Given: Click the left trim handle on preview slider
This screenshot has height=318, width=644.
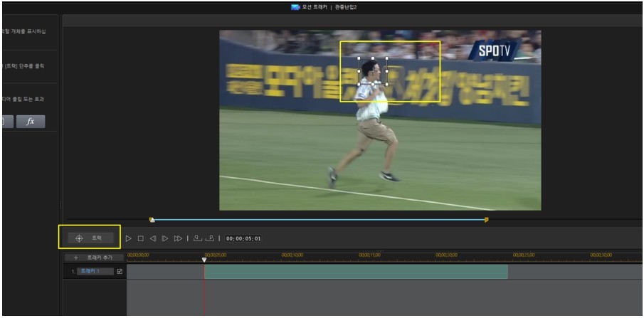Looking at the screenshot, I should click(x=152, y=220).
